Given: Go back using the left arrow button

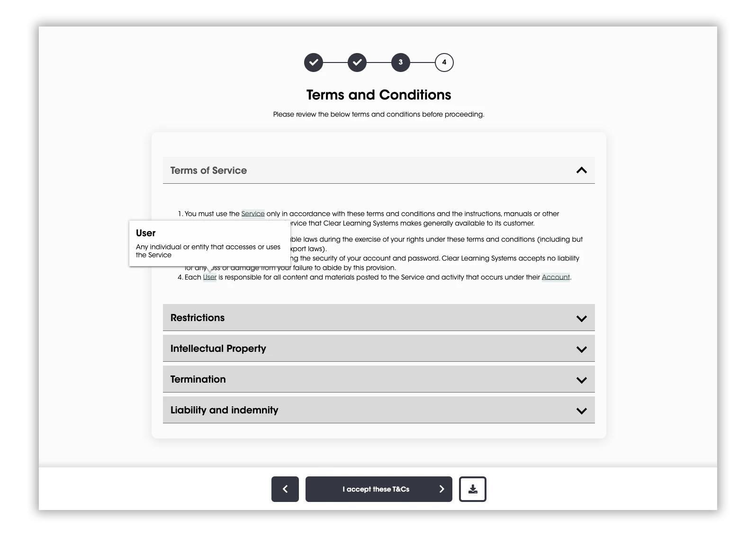Looking at the screenshot, I should pos(285,489).
